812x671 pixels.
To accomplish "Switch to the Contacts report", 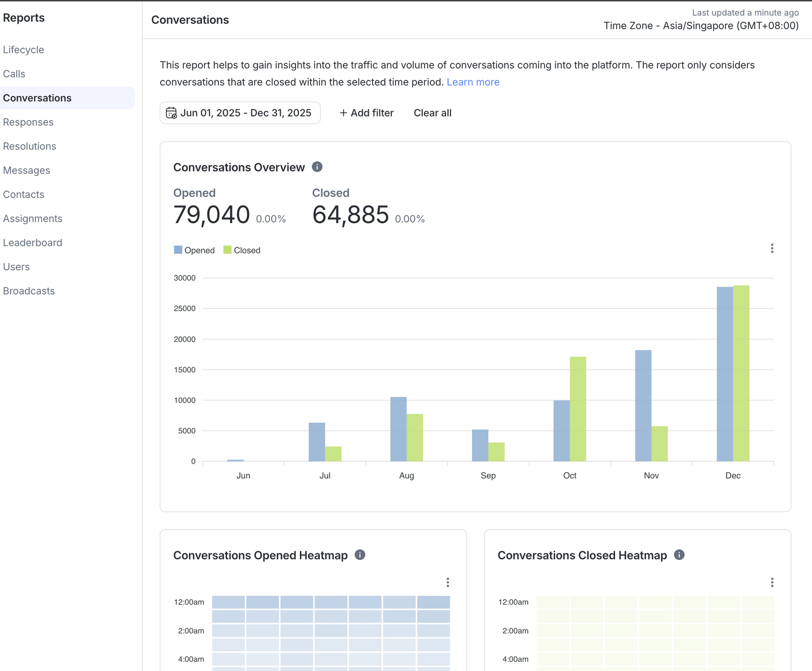I will 23,194.
